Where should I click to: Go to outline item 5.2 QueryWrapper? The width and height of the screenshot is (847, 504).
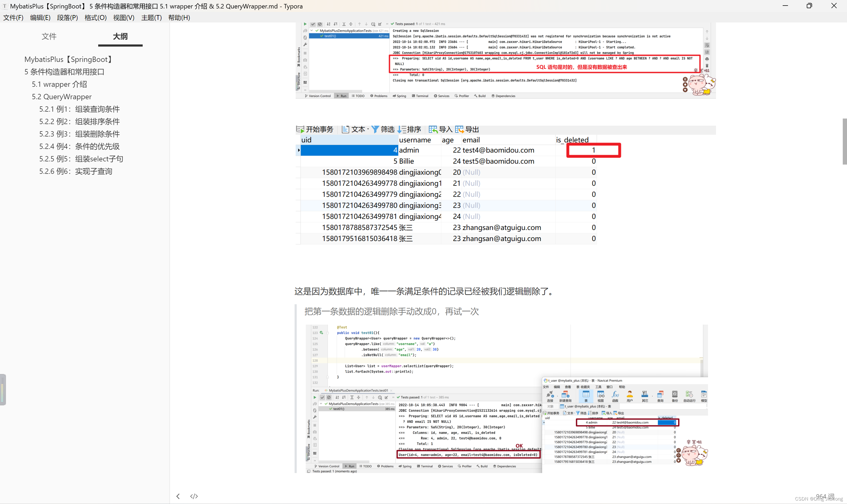point(62,97)
